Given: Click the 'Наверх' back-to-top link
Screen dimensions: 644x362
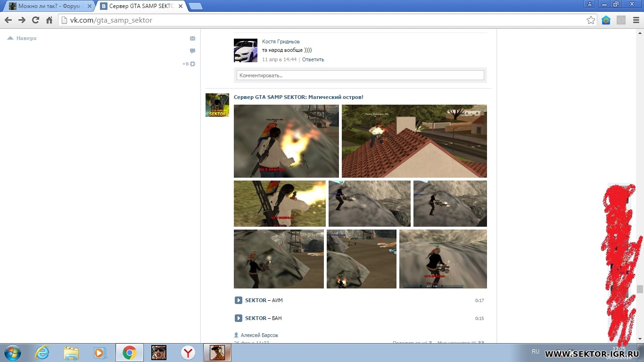Looking at the screenshot, I should (x=22, y=38).
